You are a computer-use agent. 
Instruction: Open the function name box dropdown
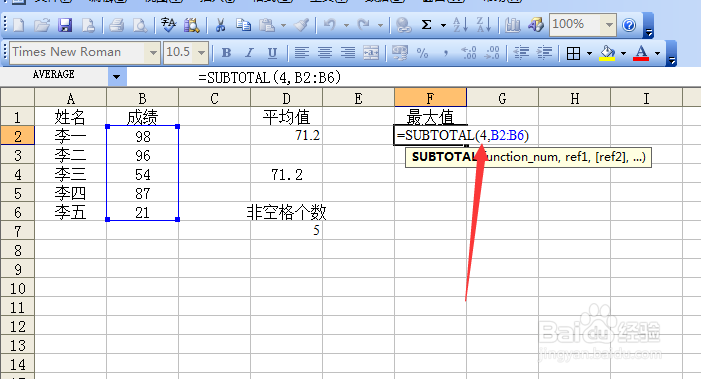(x=117, y=77)
